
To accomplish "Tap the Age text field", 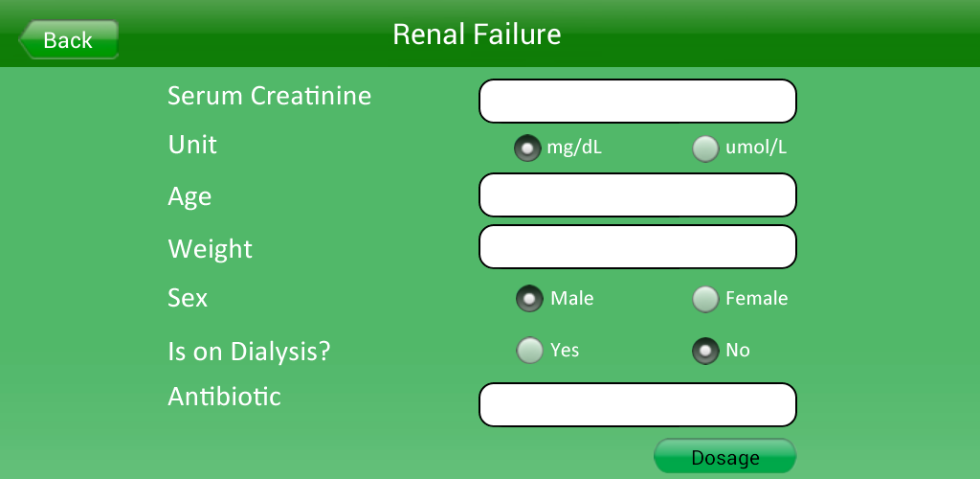I will [637, 195].
